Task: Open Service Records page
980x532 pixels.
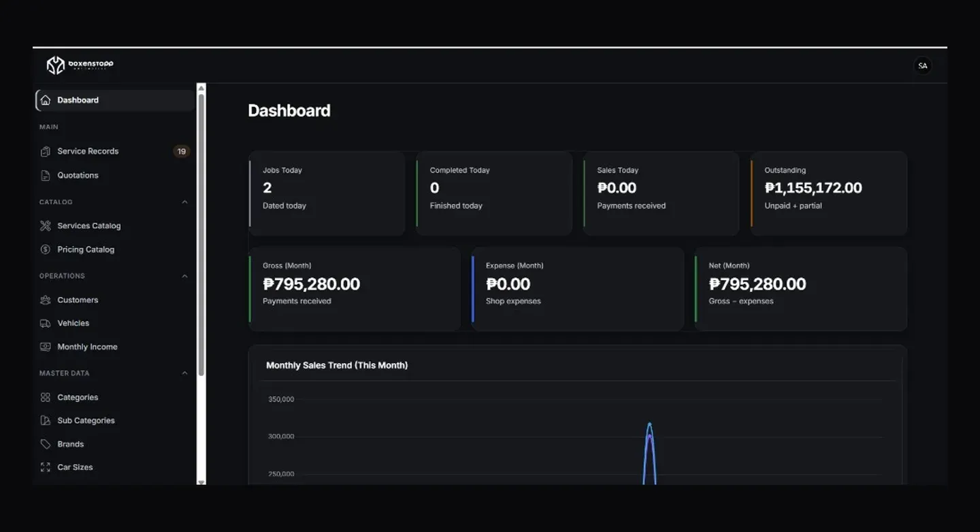Action: pyautogui.click(x=115, y=151)
